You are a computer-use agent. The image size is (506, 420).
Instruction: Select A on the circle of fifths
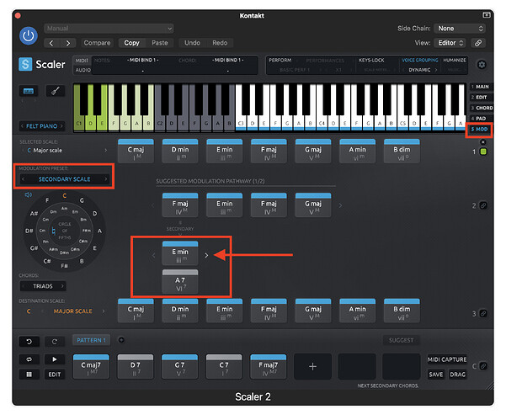pos(99,231)
